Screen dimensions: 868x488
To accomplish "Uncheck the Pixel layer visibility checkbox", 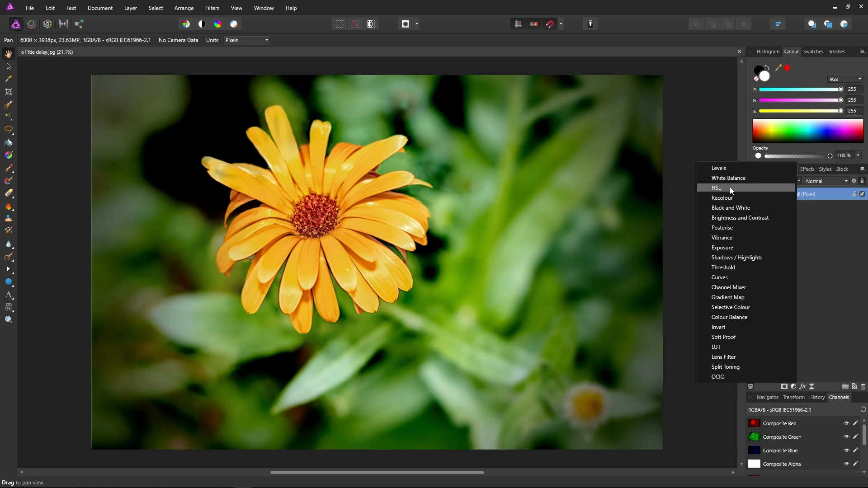I will [x=862, y=194].
